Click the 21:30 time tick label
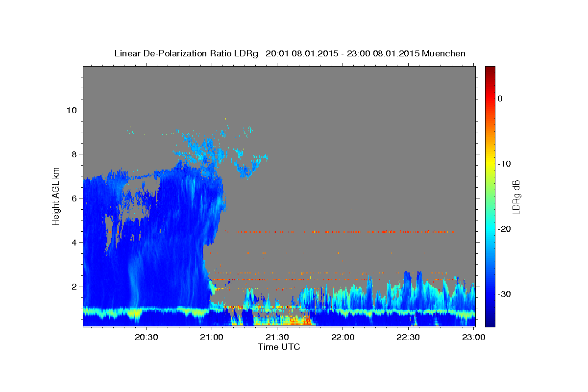The height and width of the screenshot is (392, 588). pyautogui.click(x=277, y=337)
